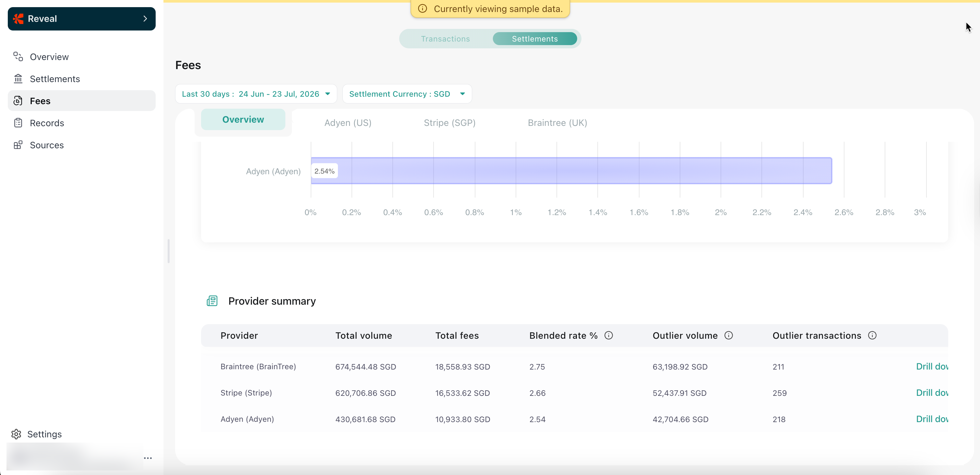This screenshot has width=980, height=475.
Task: Click the Records clipboard icon
Action: pyautogui.click(x=18, y=123)
